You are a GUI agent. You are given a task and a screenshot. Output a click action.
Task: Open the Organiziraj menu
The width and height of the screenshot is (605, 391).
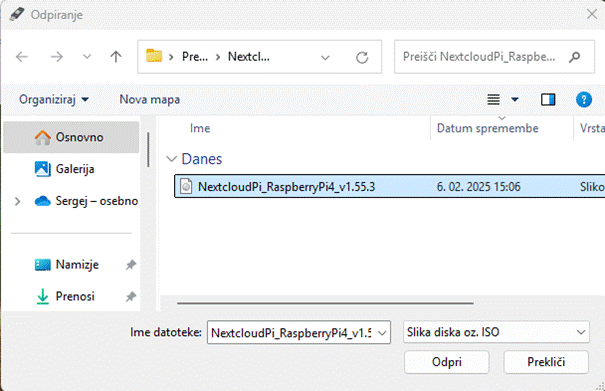click(54, 100)
